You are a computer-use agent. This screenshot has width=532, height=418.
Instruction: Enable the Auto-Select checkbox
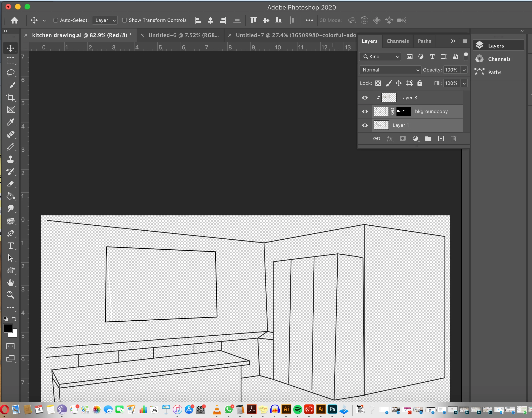pos(56,20)
